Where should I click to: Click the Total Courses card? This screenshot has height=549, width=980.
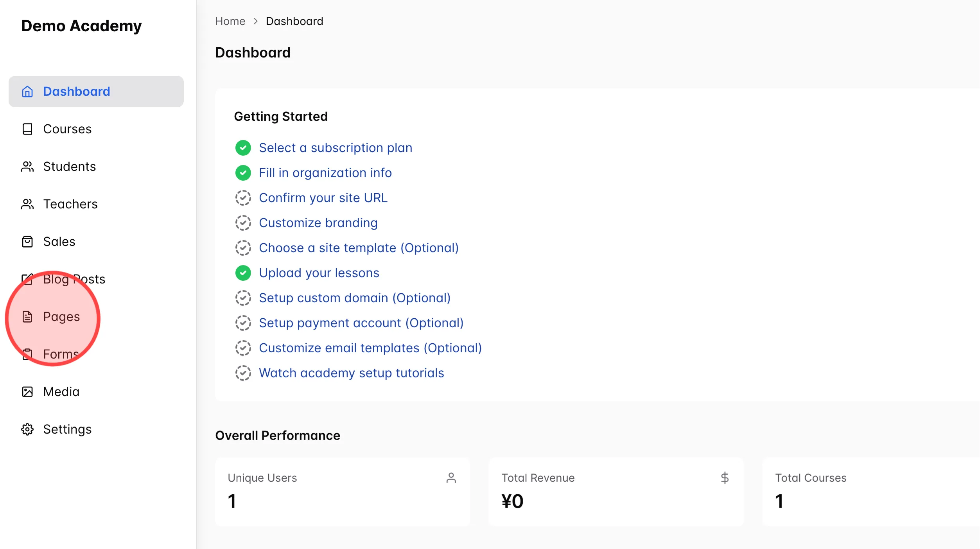(x=871, y=492)
